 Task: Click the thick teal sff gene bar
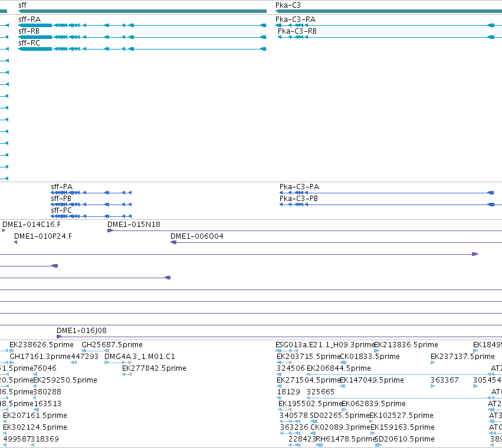click(x=143, y=11)
